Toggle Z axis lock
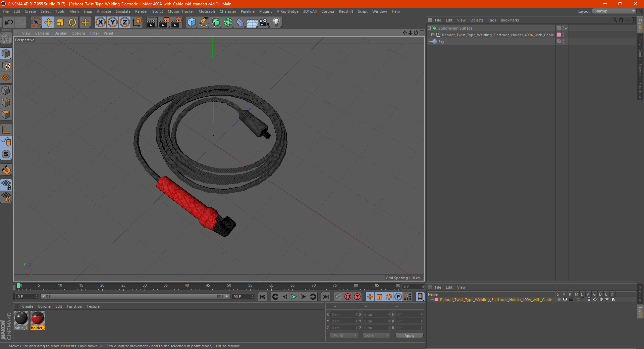This screenshot has width=644, height=349. point(125,22)
